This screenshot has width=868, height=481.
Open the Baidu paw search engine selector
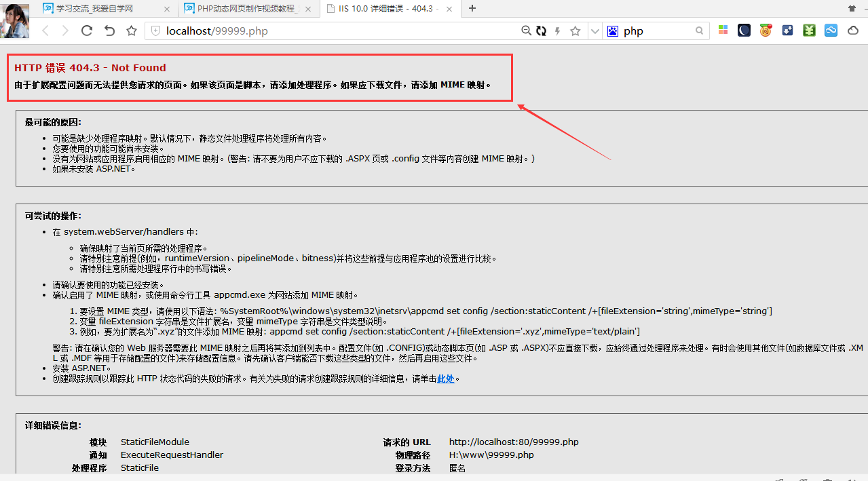pyautogui.click(x=613, y=31)
